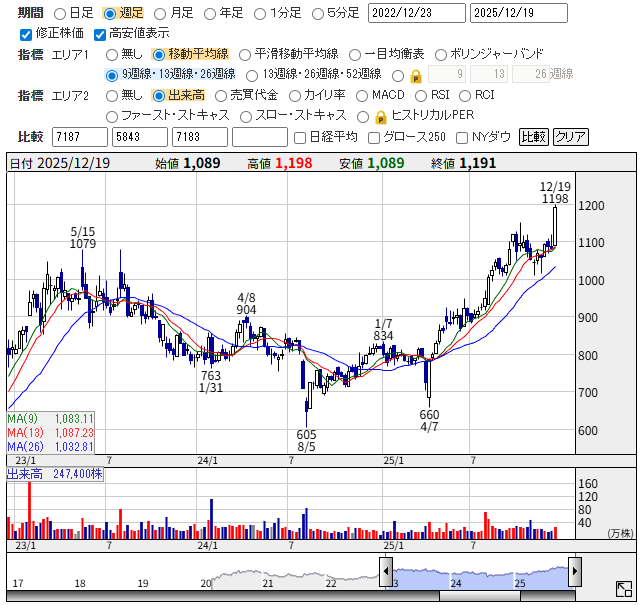Click the start date field 2022/12/23
The height and width of the screenshot is (605, 641).
tap(417, 13)
